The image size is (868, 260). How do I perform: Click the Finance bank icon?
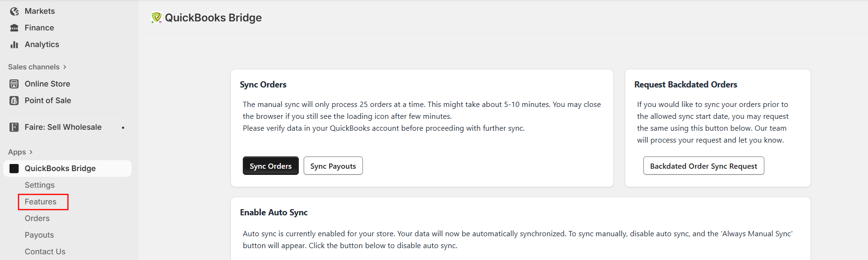14,28
